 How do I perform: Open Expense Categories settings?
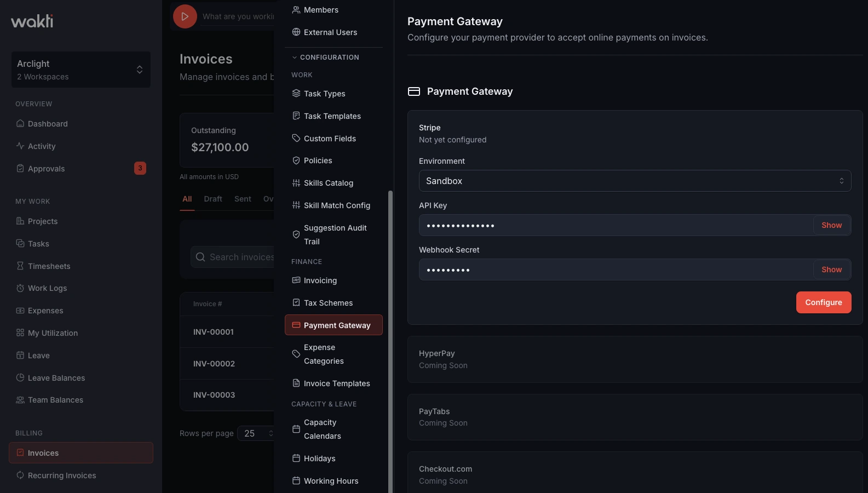(334, 354)
